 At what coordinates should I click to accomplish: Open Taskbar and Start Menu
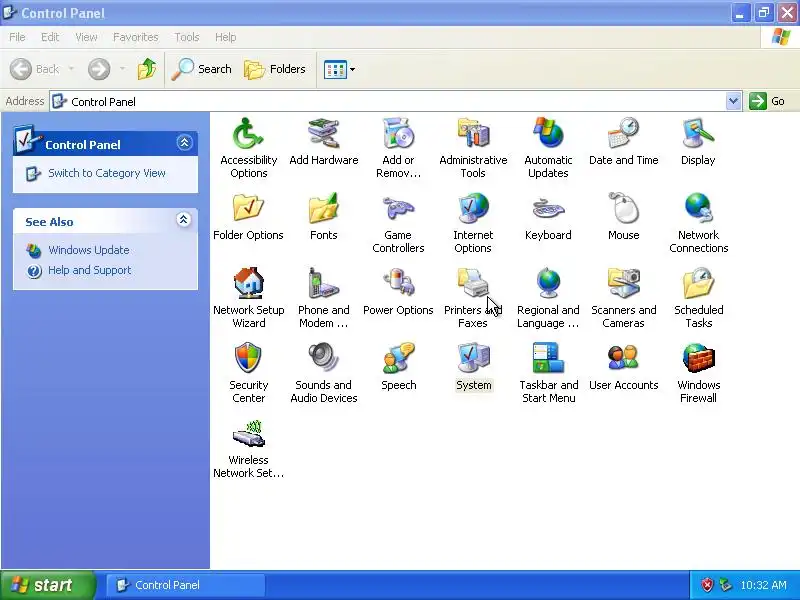(x=548, y=373)
